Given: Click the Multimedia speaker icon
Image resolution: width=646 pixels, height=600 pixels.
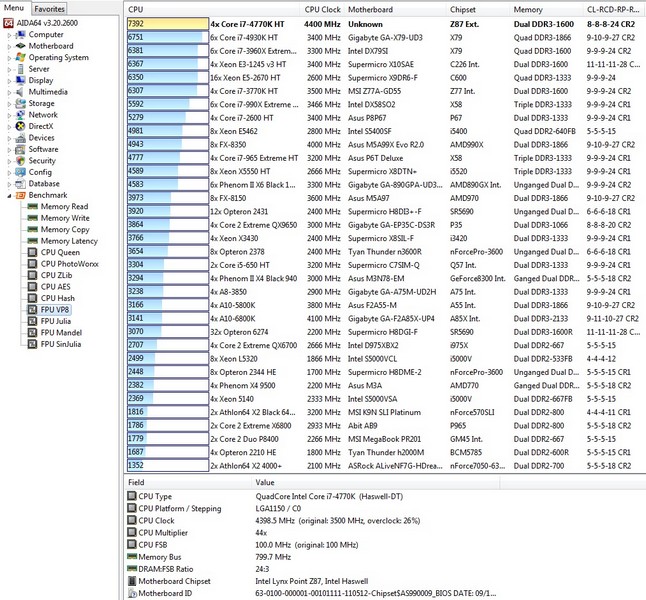Looking at the screenshot, I should (x=21, y=92).
